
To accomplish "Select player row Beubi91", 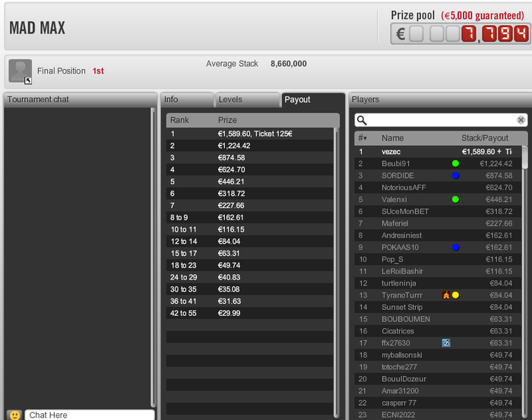I will pyautogui.click(x=438, y=164).
